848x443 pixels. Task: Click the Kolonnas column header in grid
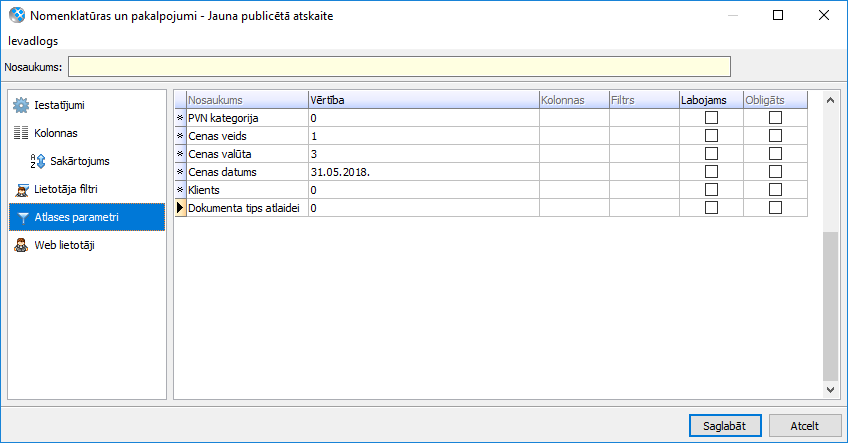[x=574, y=100]
